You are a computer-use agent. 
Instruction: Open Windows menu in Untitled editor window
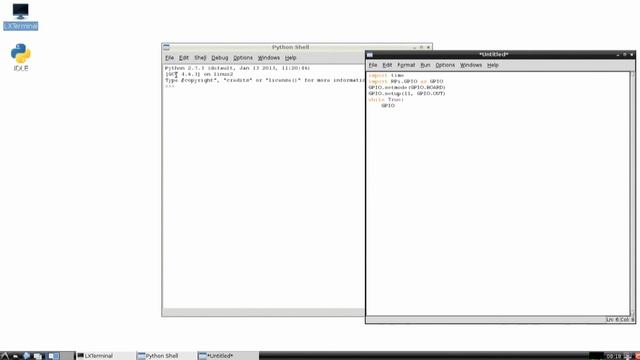click(471, 65)
